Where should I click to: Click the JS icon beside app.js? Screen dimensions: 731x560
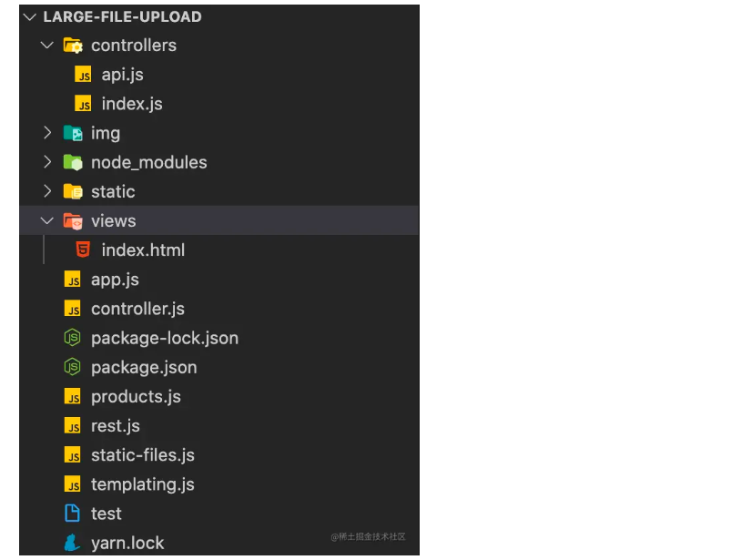pos(72,280)
